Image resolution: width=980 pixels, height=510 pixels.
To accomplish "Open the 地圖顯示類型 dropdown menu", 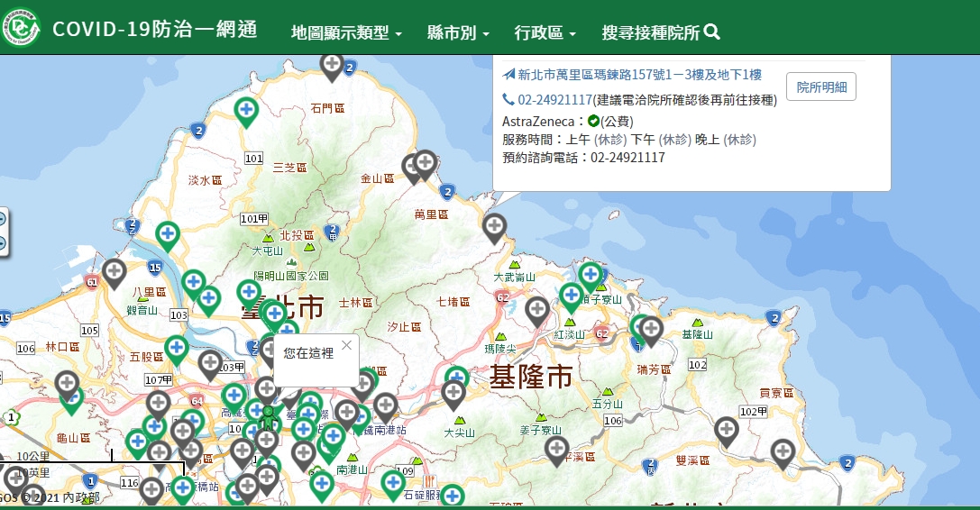I will click(x=346, y=32).
